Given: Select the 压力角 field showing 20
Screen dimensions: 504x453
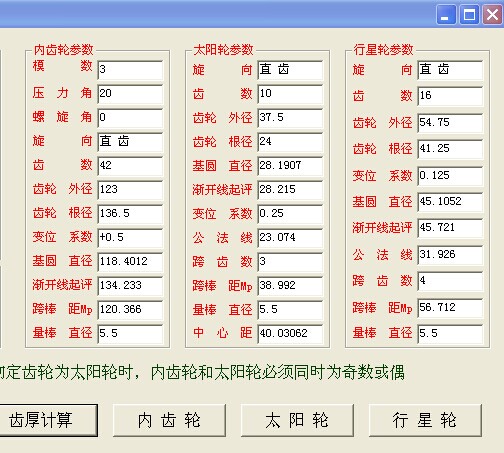Looking at the screenshot, I should click(x=130, y=94).
